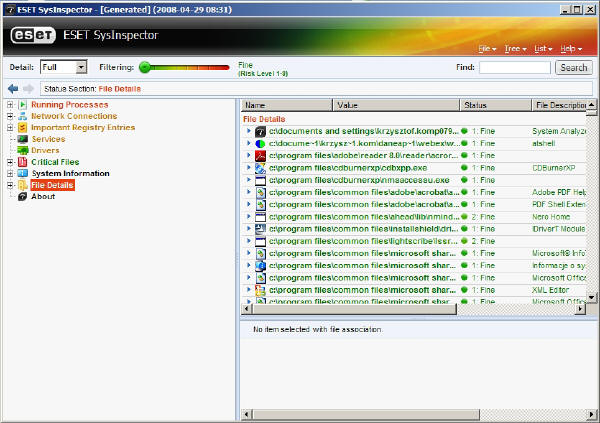Select the Drivers tree item
This screenshot has height=423, width=600.
click(45, 150)
